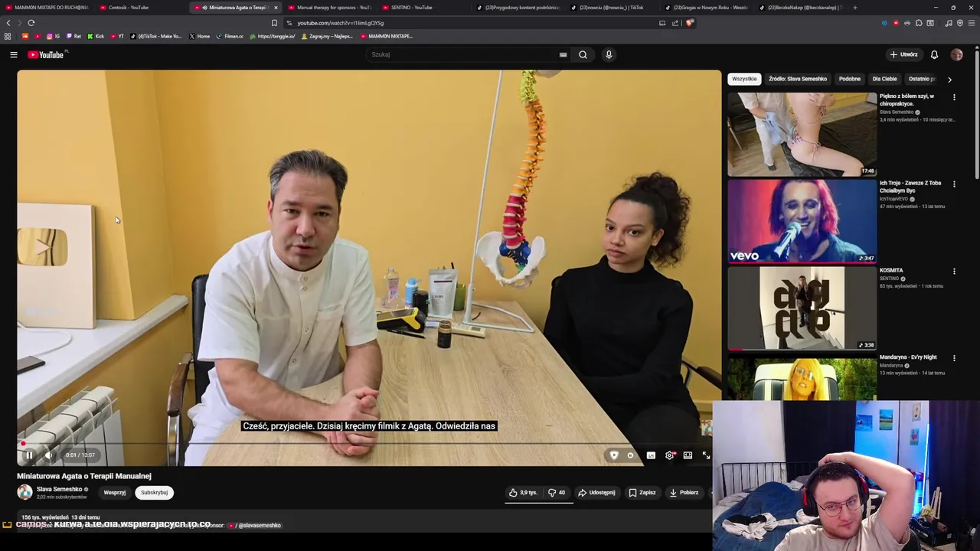980x551 pixels.
Task: Go back in browser history
Action: tap(8, 23)
